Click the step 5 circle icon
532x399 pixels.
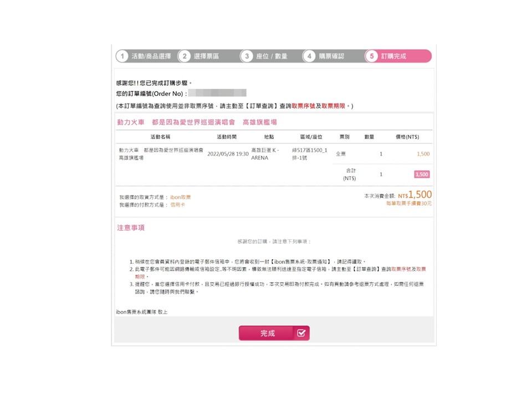371,57
